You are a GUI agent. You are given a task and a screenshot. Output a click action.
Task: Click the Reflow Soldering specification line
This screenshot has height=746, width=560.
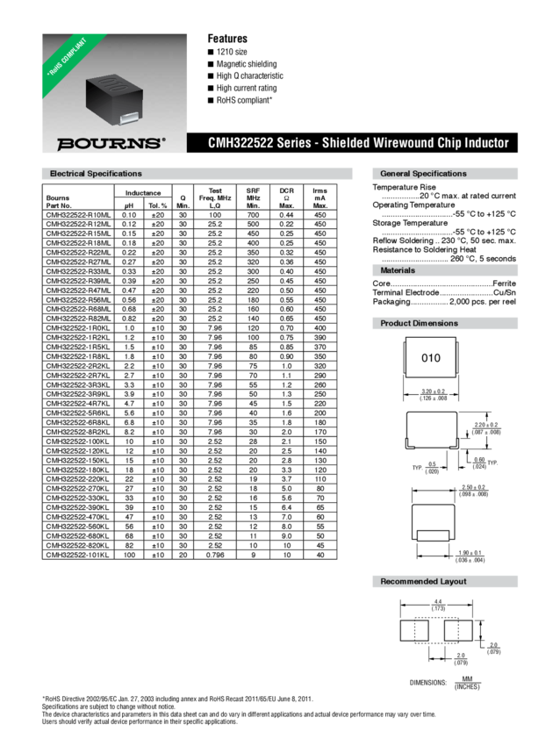click(x=444, y=240)
